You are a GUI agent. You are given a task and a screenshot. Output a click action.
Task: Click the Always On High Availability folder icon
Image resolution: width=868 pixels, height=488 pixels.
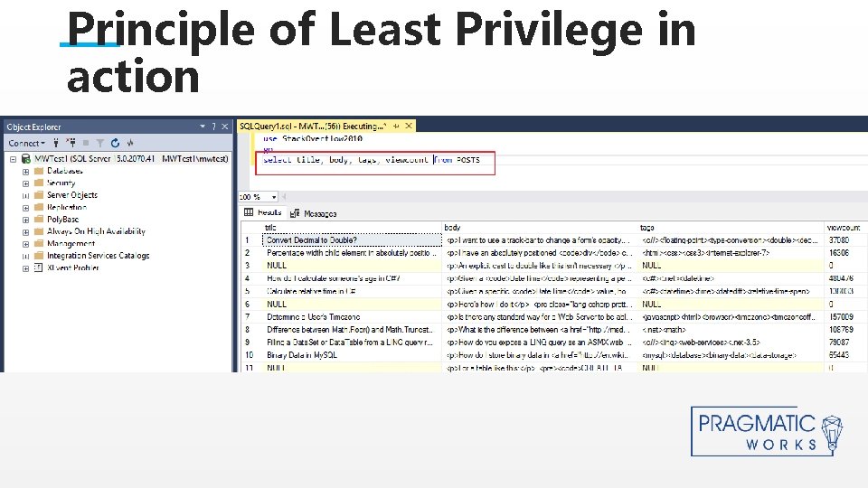click(39, 231)
